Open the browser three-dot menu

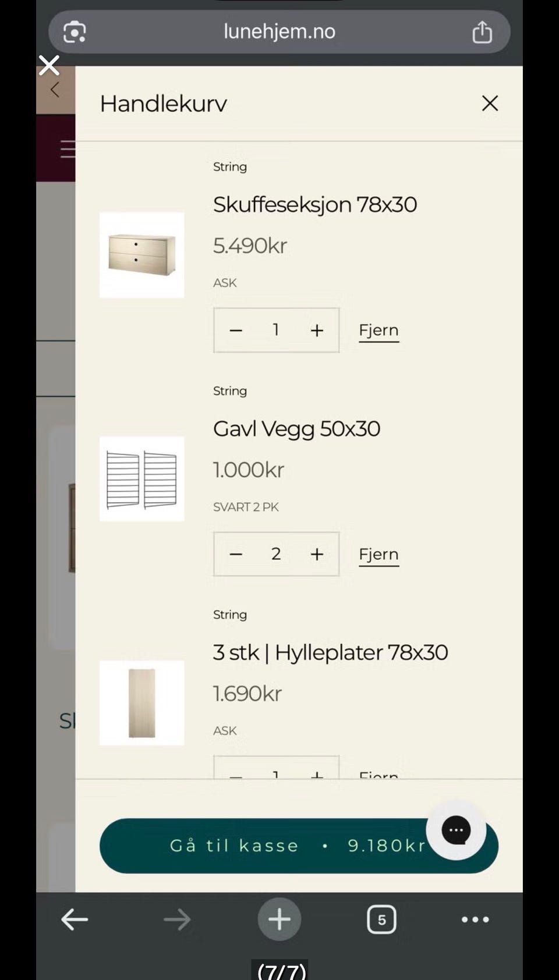pyautogui.click(x=475, y=919)
